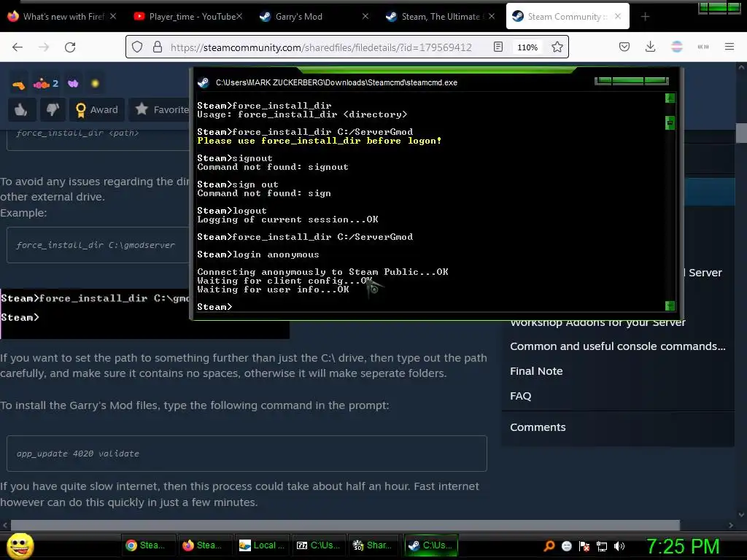Go forward in Firefox history
This screenshot has width=747, height=560.
[44, 47]
